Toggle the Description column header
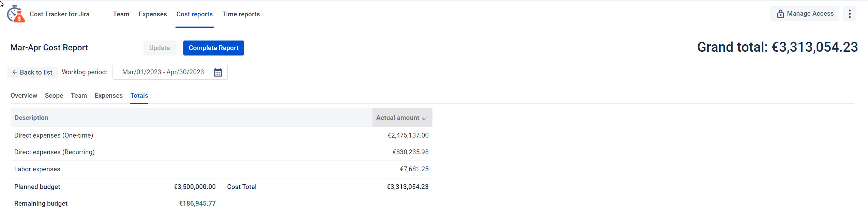 [31, 117]
